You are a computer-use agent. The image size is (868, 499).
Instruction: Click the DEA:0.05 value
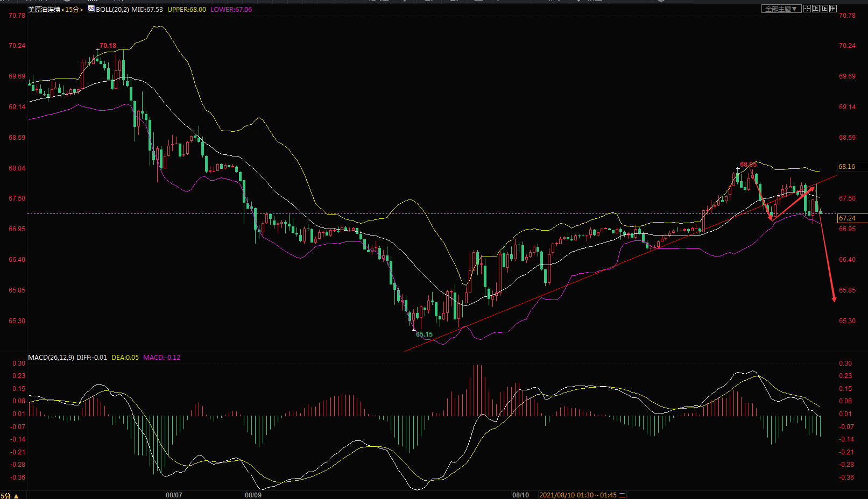pyautogui.click(x=125, y=358)
